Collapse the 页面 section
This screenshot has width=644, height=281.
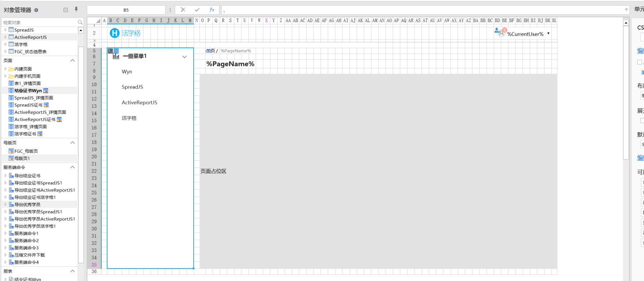pos(72,61)
